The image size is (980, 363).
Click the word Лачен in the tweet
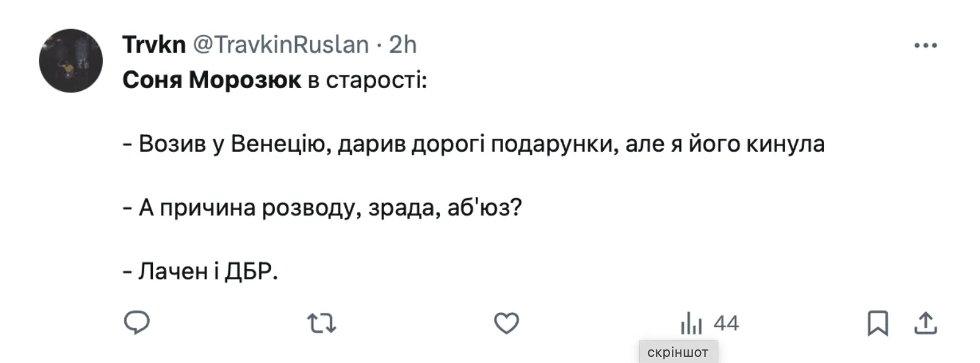(173, 271)
